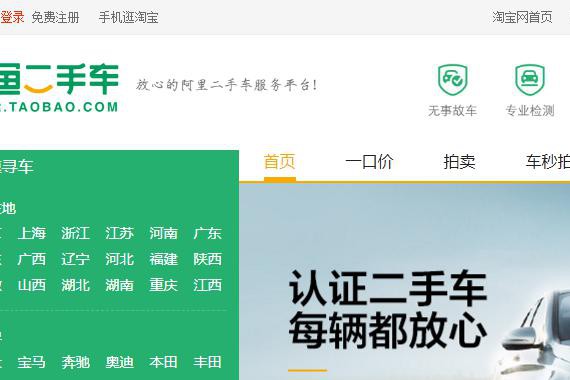Select 广东 region
The image size is (570, 380).
pos(208,233)
